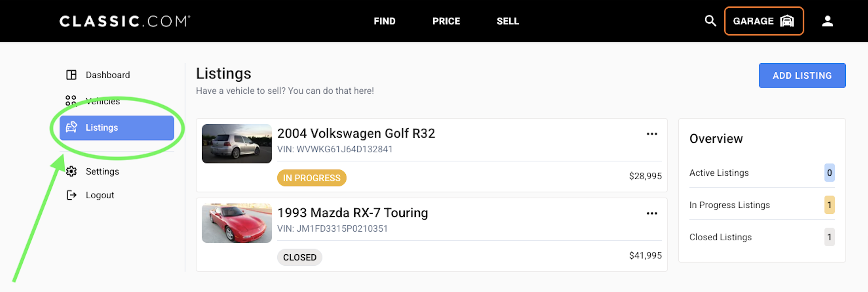868x292 pixels.
Task: Click the Settings gear icon
Action: pyautogui.click(x=72, y=171)
